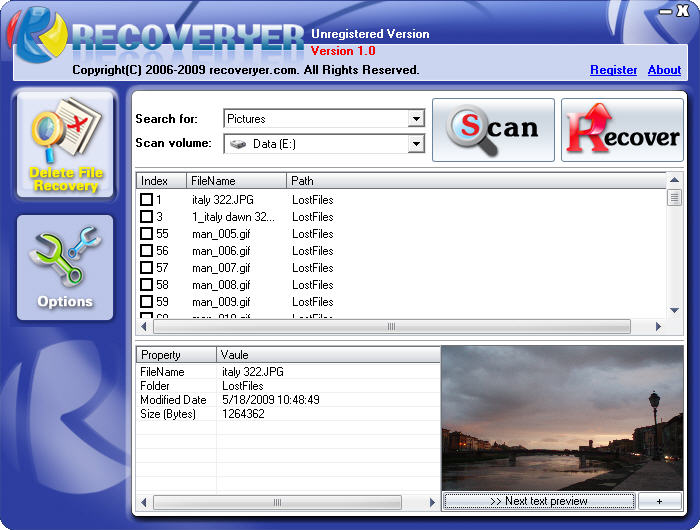
Task: Click file list scroll right arrow
Action: pos(658,327)
